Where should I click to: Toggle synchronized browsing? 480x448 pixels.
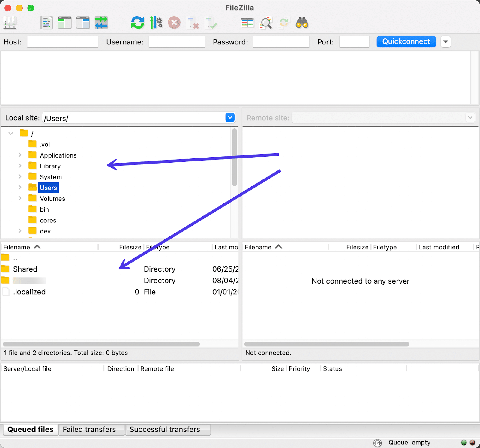point(284,23)
